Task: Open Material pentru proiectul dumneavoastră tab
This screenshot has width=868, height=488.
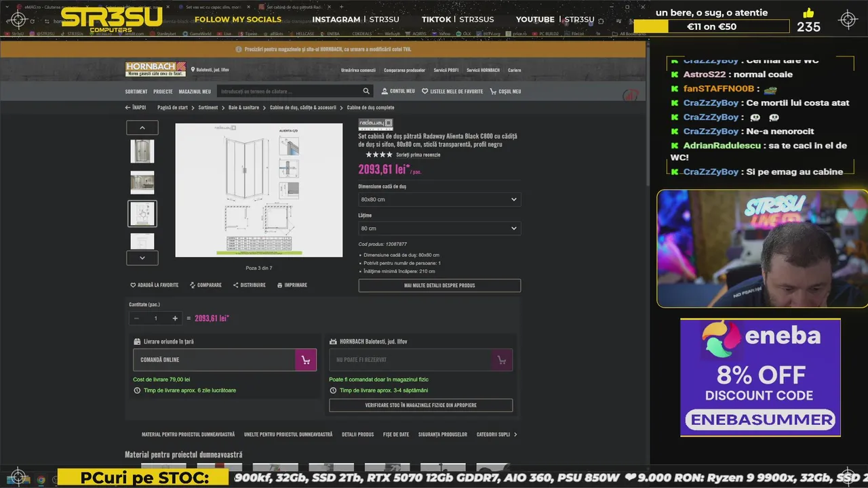Action: click(x=188, y=434)
